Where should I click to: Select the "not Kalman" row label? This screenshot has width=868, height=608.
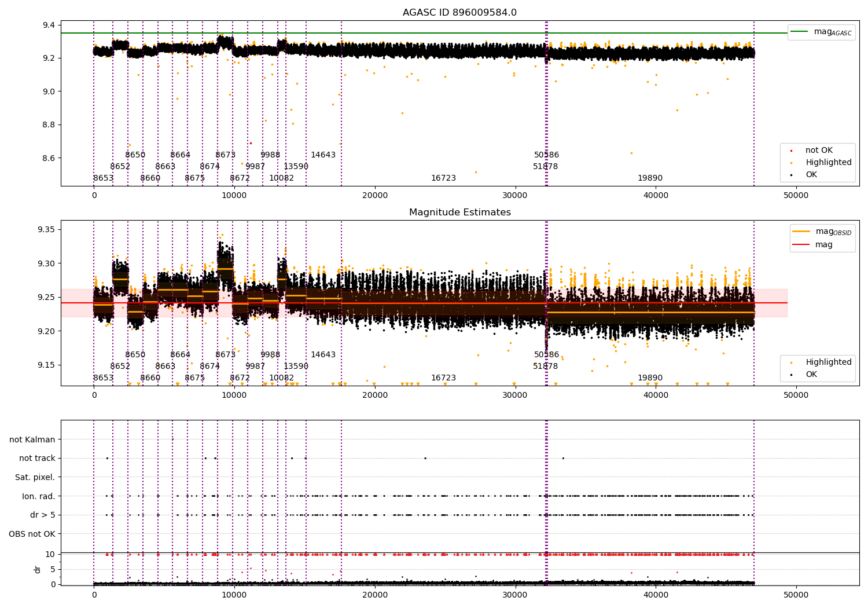[32, 439]
